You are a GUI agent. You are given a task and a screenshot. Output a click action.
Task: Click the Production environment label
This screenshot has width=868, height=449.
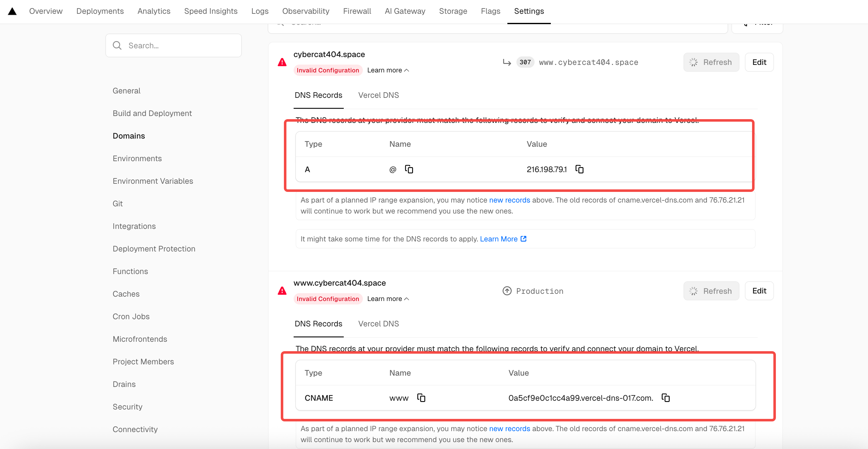point(540,291)
